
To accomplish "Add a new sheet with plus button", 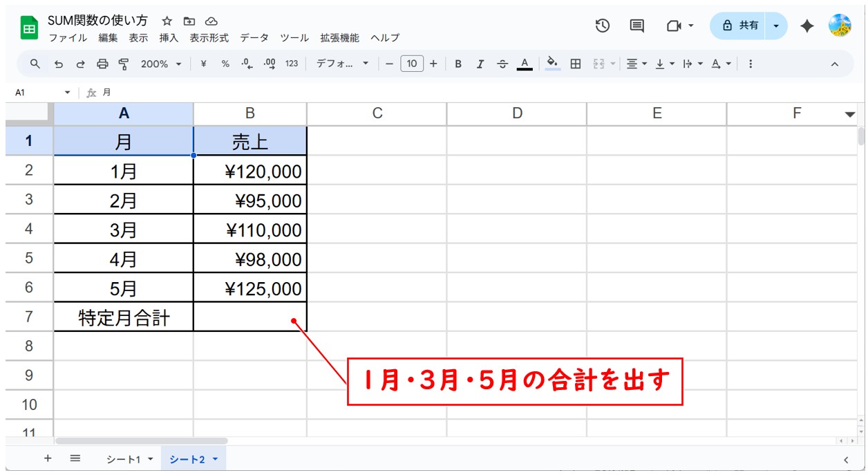I will point(48,458).
